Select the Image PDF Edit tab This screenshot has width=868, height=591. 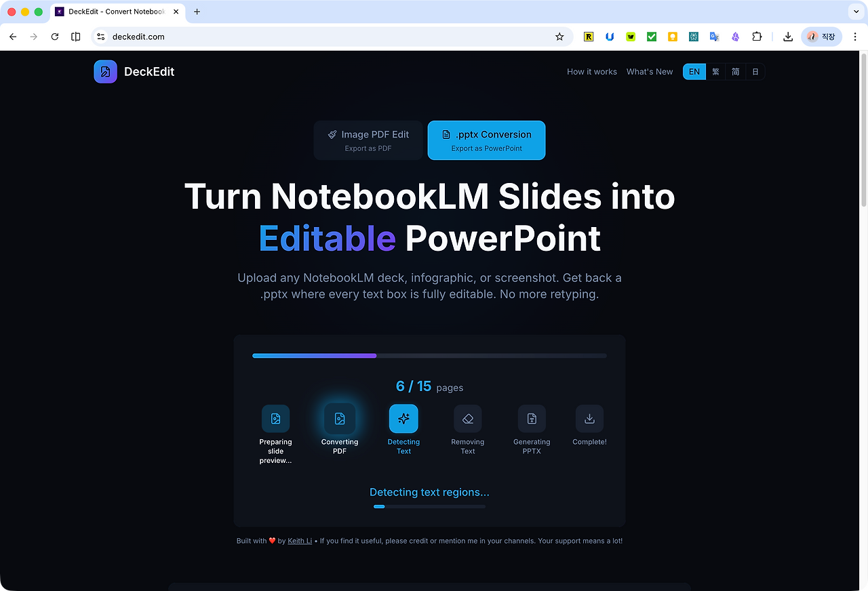click(368, 140)
